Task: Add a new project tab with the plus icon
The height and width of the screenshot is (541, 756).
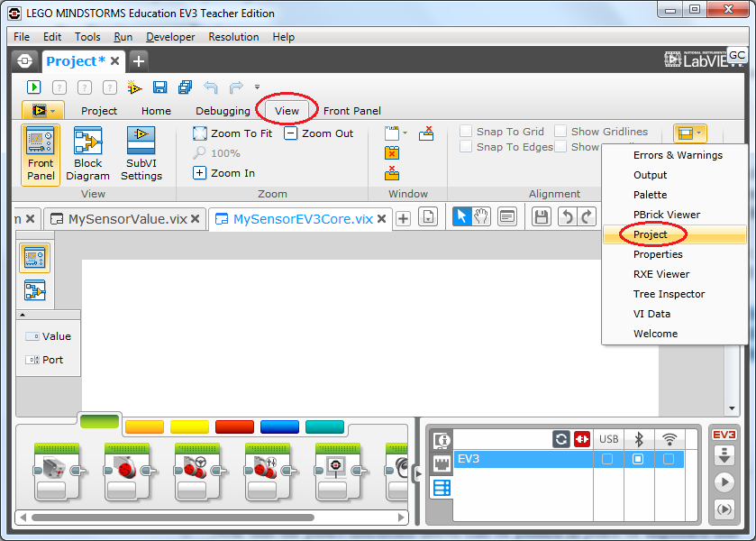Action: pos(139,61)
